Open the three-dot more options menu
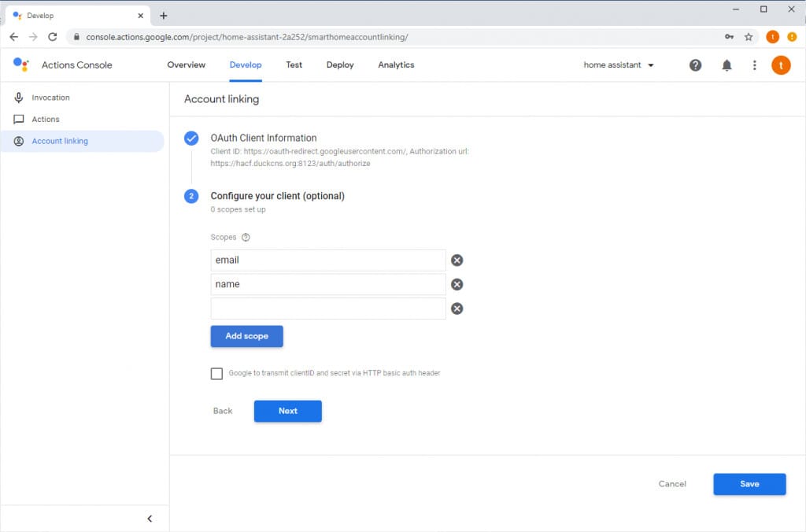Image resolution: width=806 pixels, height=532 pixels. [x=754, y=65]
